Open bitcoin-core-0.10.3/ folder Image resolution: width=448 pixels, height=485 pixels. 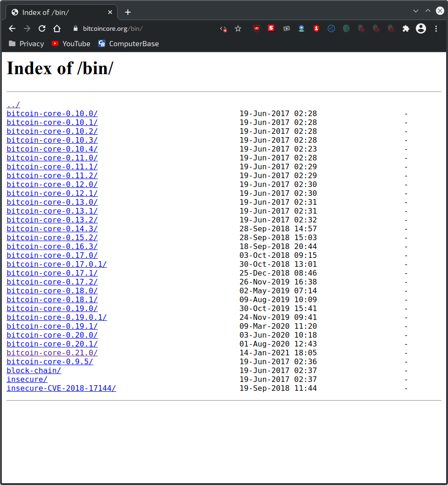52,140
